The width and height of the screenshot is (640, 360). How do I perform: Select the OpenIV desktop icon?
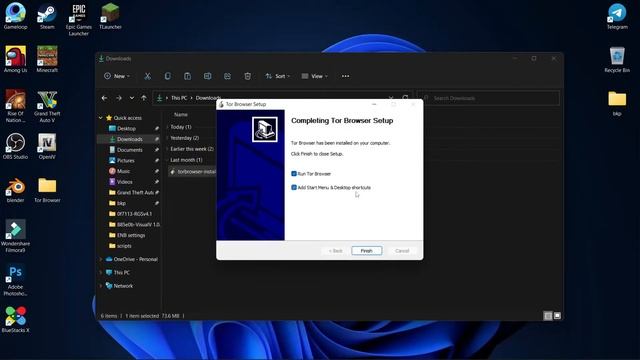(x=47, y=146)
